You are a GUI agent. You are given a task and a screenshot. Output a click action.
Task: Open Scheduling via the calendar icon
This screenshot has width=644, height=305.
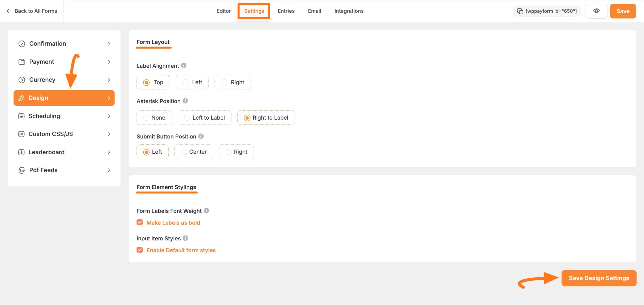coord(21,116)
